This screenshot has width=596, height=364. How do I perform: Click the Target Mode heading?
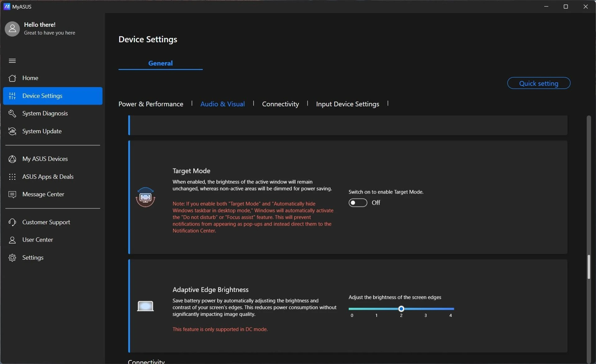pyautogui.click(x=191, y=171)
